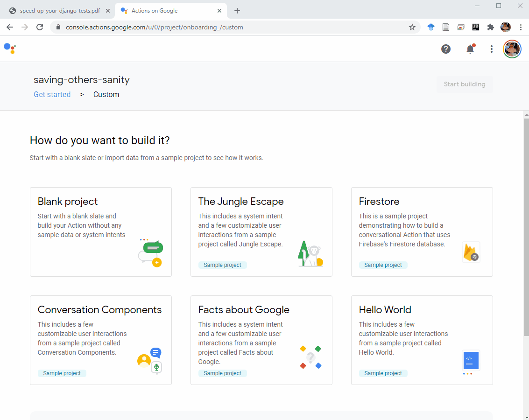Click the Start building button
The width and height of the screenshot is (529, 420).
coord(464,84)
